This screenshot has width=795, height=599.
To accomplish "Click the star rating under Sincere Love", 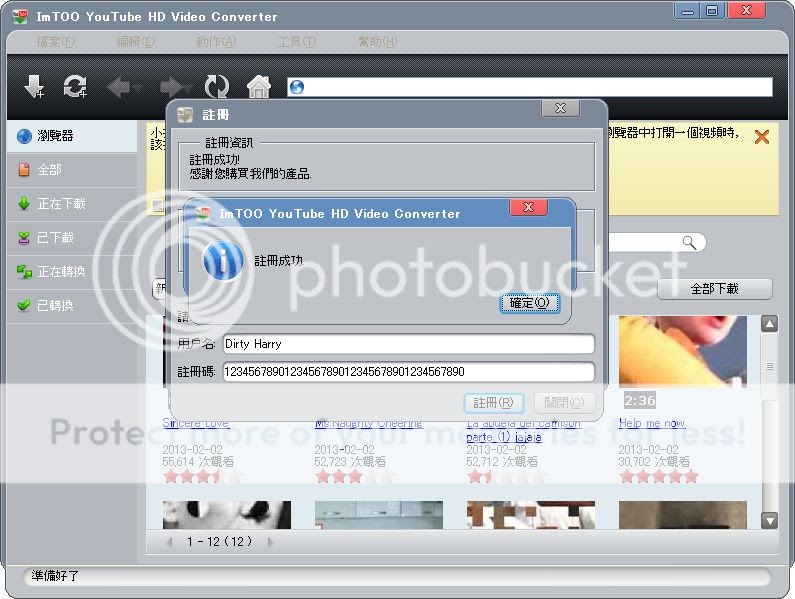I will (202, 477).
